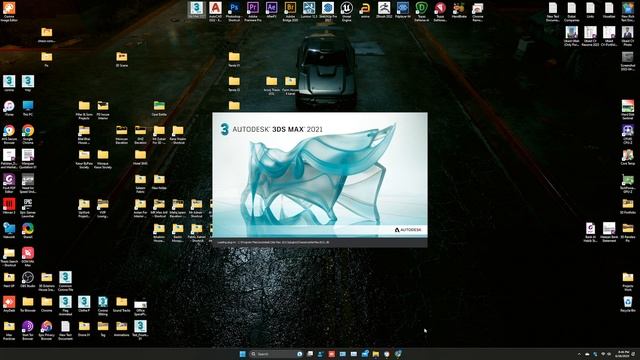Select the AutoCAD desktop shortcut

[x=215, y=11]
